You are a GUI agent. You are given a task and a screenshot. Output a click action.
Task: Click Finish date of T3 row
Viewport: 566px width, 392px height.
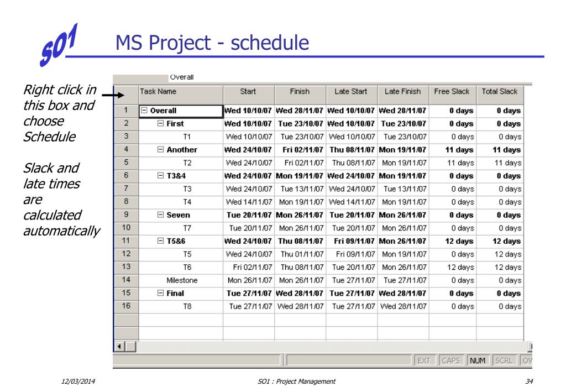pos(300,189)
